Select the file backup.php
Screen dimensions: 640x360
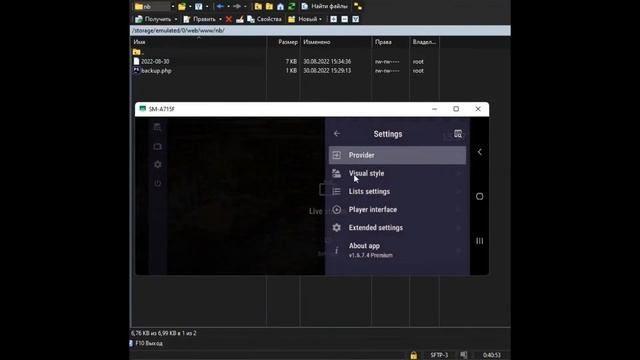(x=152, y=71)
